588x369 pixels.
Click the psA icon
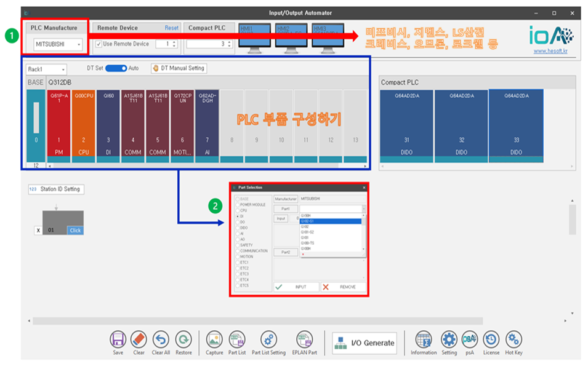(x=470, y=339)
